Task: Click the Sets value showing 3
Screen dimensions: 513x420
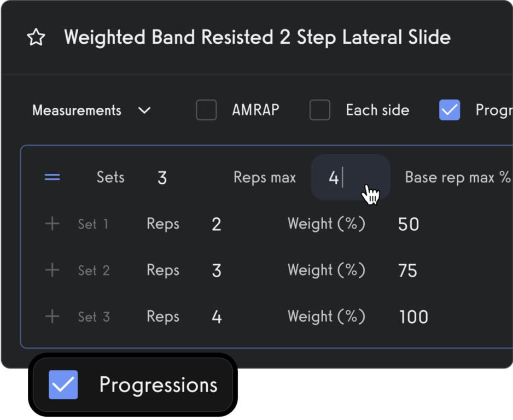Action: [162, 177]
